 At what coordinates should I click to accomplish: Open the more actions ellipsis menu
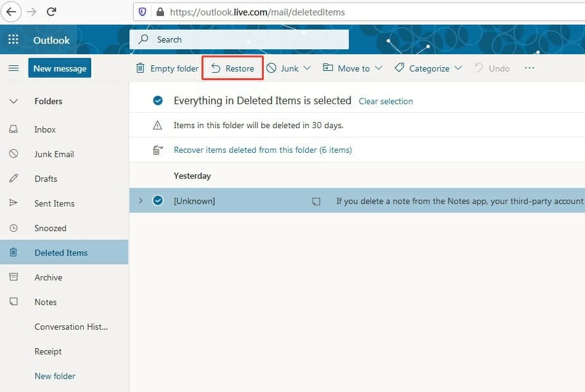(530, 68)
